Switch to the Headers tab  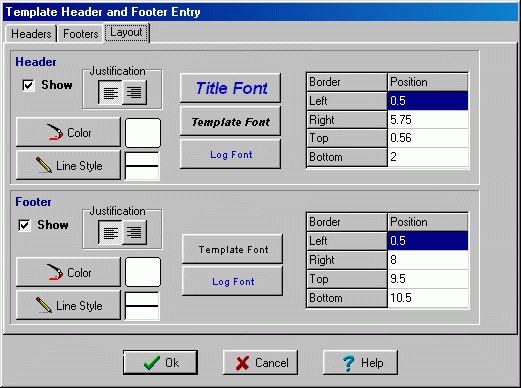tap(31, 34)
